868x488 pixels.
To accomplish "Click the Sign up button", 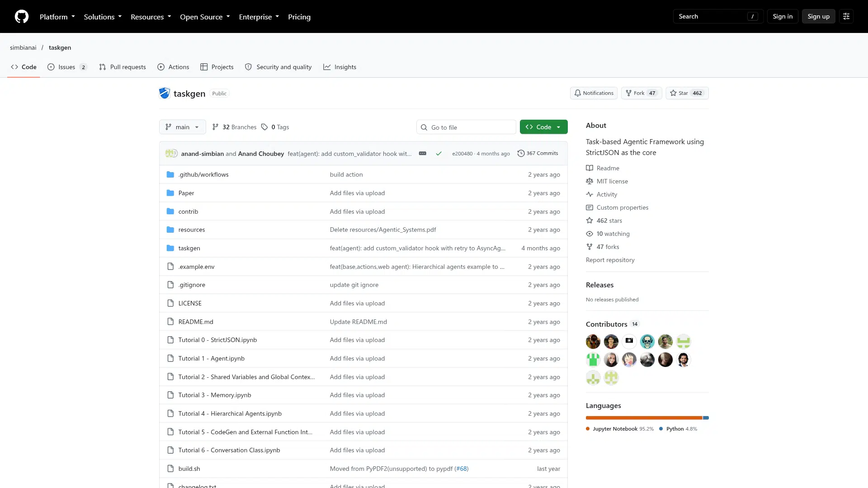I will (818, 16).
